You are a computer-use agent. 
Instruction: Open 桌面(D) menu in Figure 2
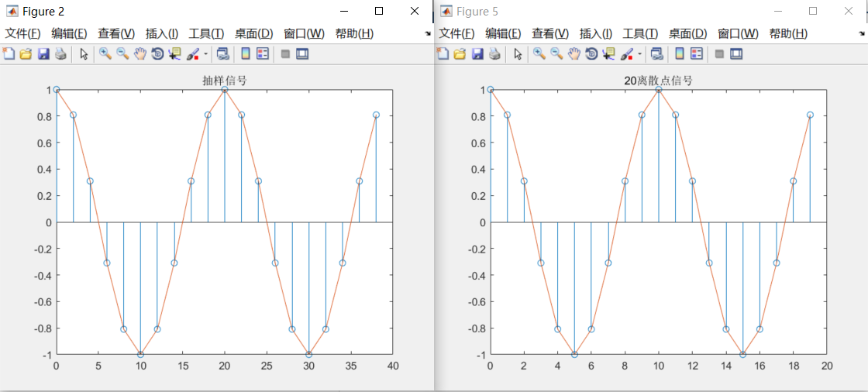tap(254, 33)
